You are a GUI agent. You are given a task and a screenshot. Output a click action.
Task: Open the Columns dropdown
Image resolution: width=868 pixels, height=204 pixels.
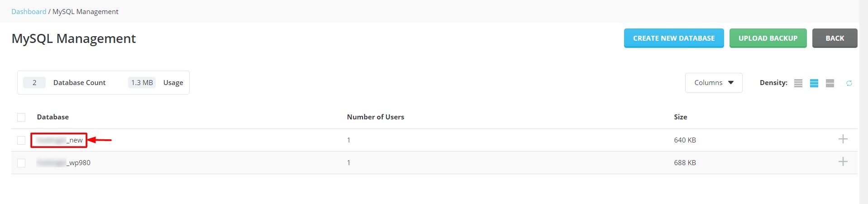click(714, 83)
